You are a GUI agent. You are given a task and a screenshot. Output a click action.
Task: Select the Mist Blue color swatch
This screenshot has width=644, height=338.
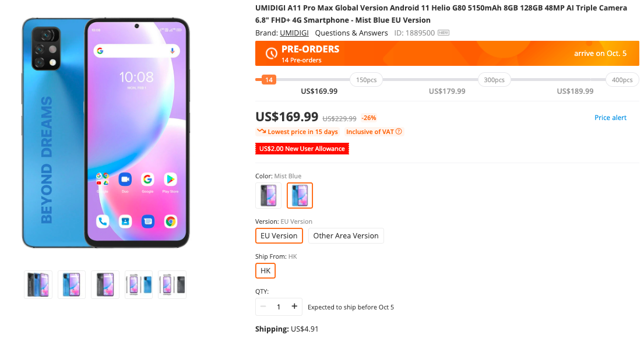point(300,196)
